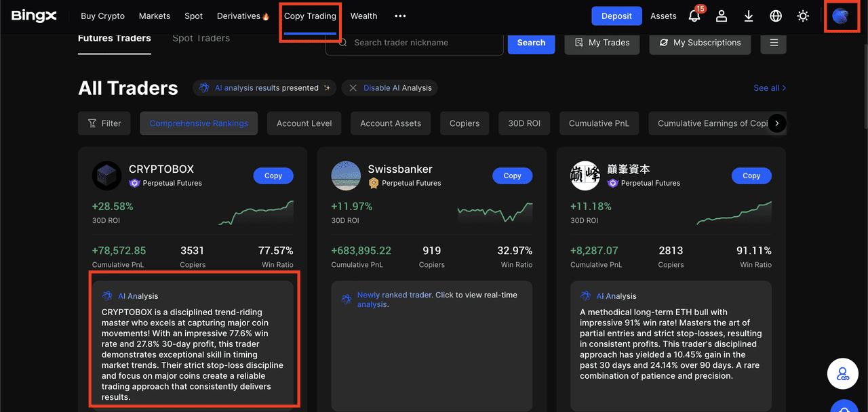Open the Derivatives menu
Image resolution: width=868 pixels, height=412 pixels.
pos(243,16)
